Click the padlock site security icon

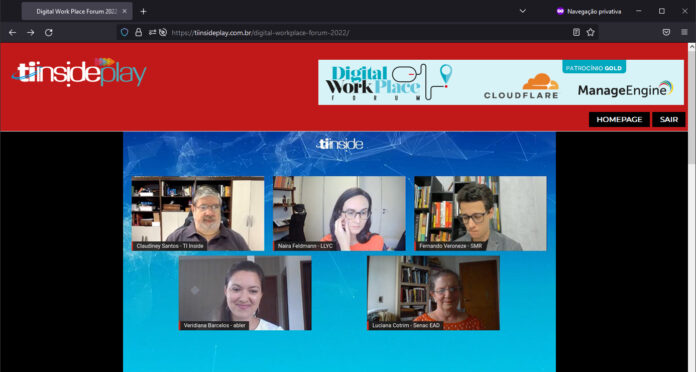[x=138, y=32]
